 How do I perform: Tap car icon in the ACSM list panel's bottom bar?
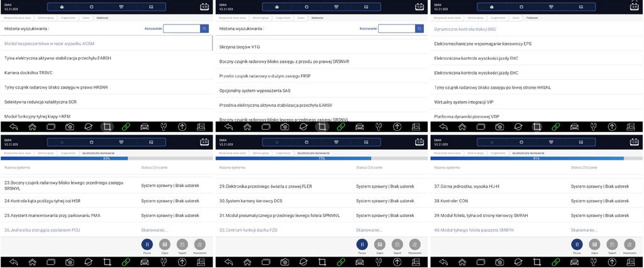pos(145,126)
